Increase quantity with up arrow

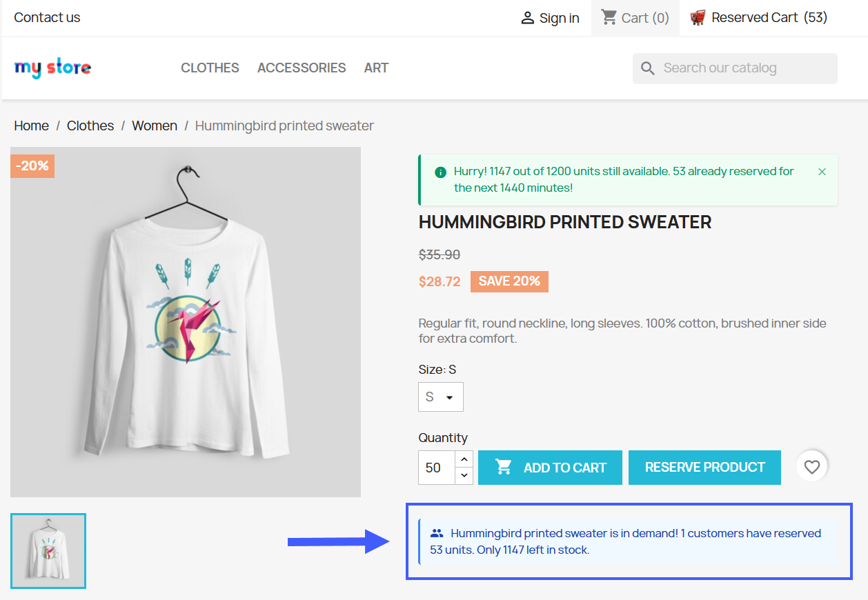[464, 459]
